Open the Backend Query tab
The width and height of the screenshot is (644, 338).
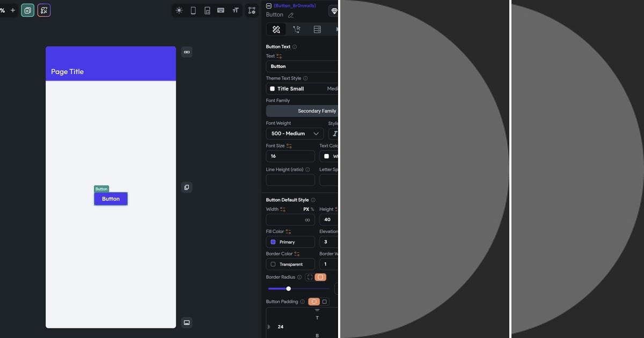coord(317,30)
